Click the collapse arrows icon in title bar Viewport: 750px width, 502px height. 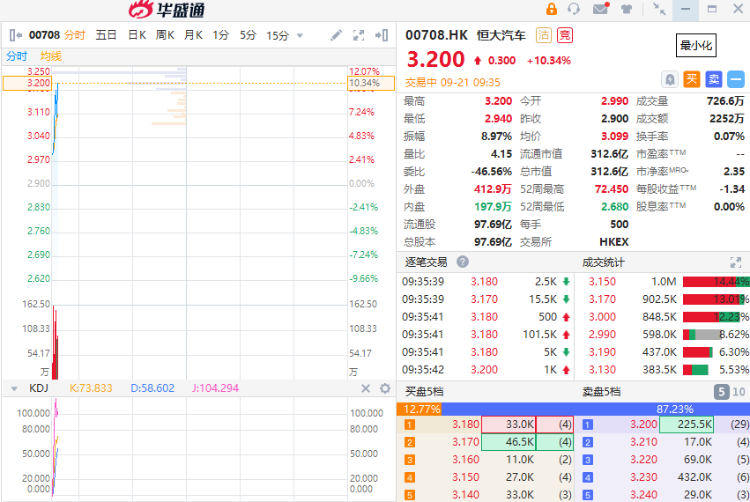click(660, 9)
